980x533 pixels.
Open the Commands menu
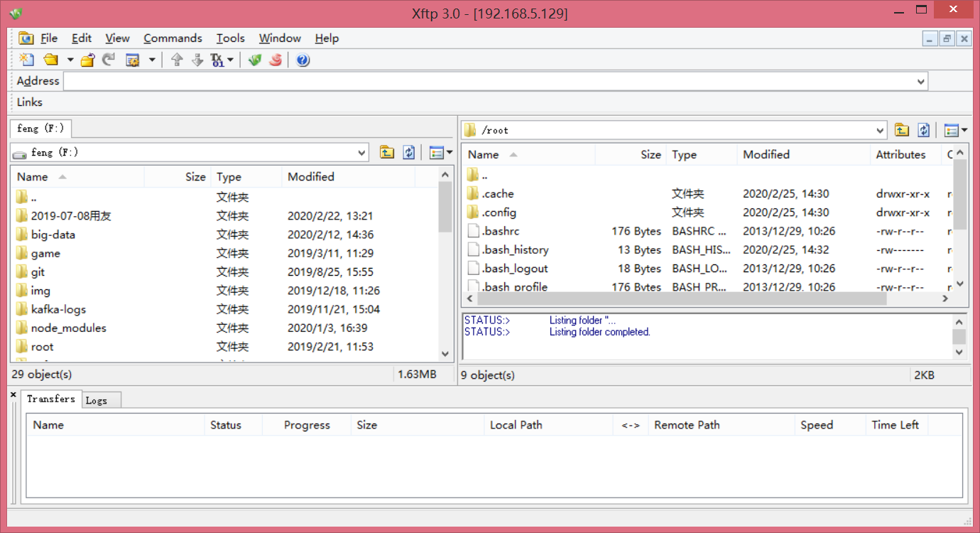[173, 38]
